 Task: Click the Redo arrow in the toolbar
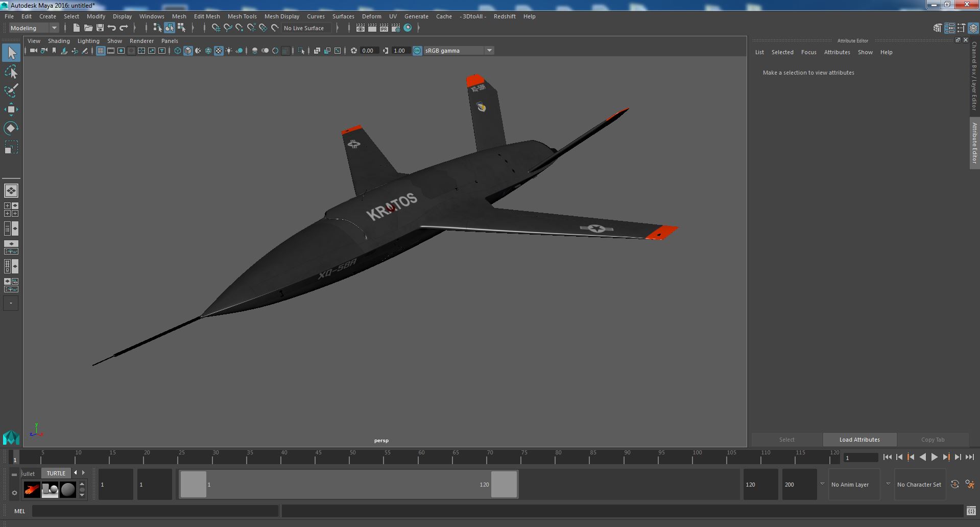click(124, 28)
